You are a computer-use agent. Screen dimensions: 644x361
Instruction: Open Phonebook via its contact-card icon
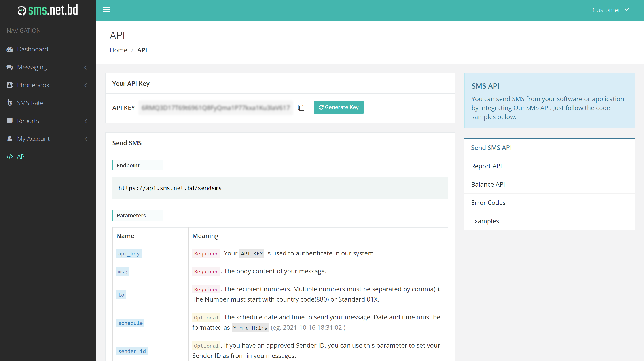pos(9,85)
